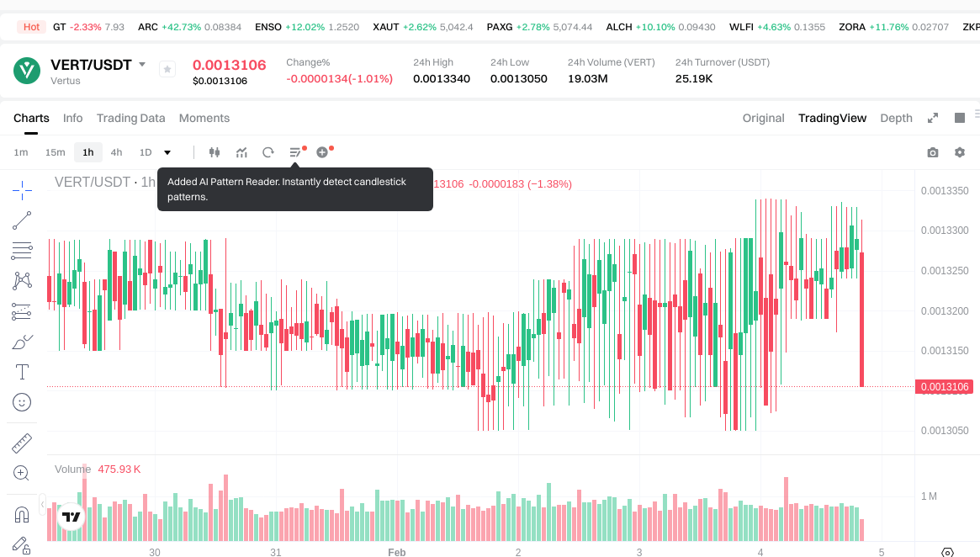This screenshot has width=980, height=557.
Task: Open the emoji sticker tool
Action: pyautogui.click(x=22, y=402)
